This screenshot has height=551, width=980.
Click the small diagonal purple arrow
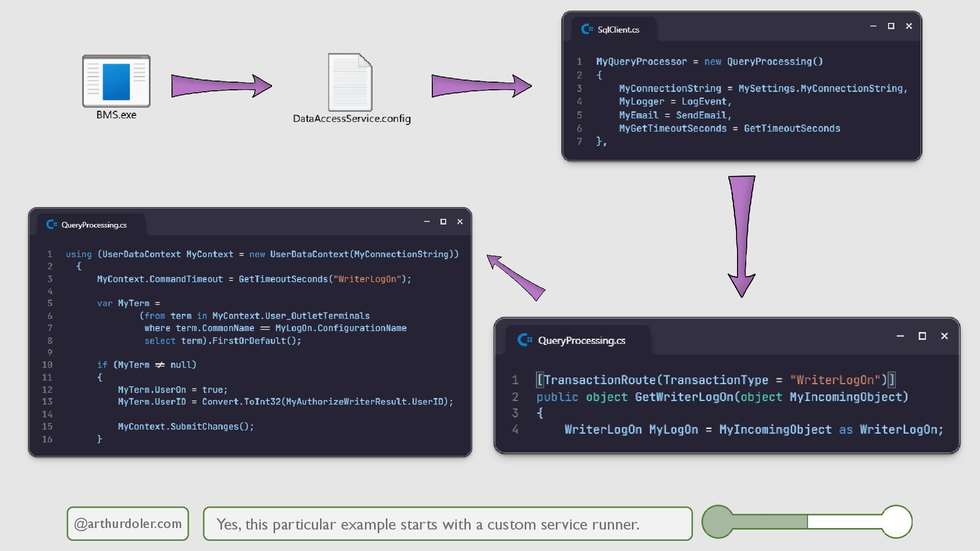(516, 278)
